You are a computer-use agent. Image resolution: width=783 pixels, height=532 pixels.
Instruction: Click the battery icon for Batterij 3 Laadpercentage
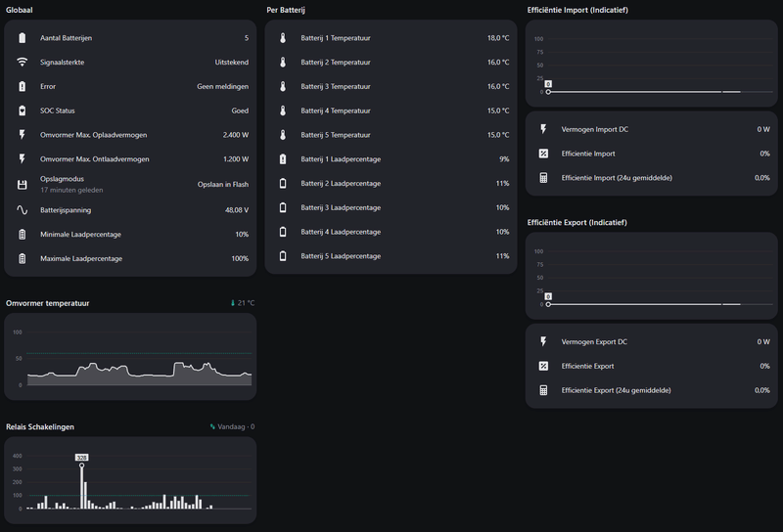point(283,207)
